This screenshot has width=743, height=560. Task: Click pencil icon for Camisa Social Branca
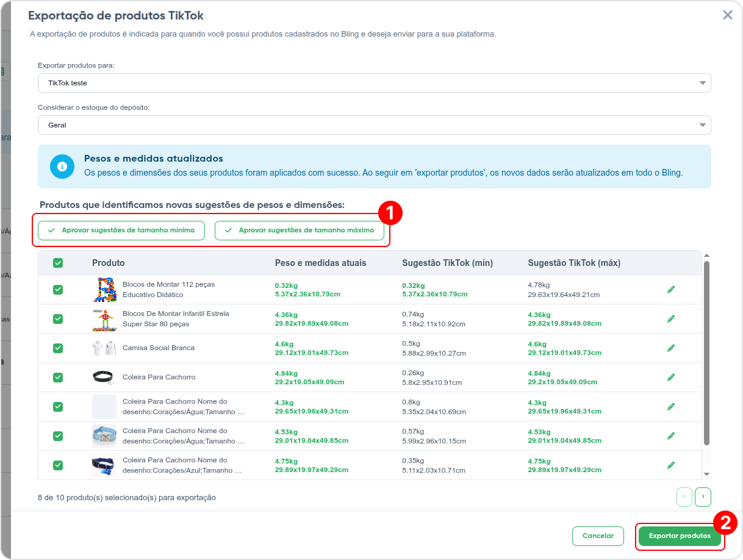click(x=671, y=348)
